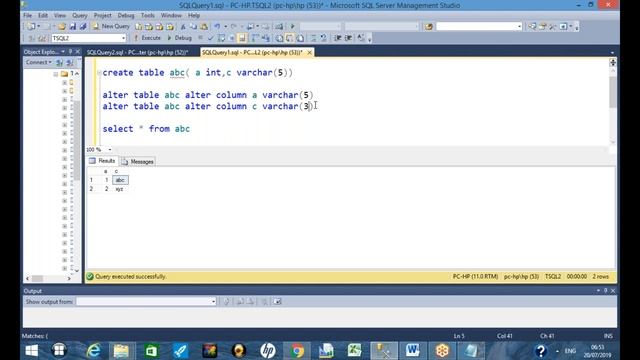Open Microsoft Word from the taskbar
Screen dimensions: 640x360
tap(412, 351)
